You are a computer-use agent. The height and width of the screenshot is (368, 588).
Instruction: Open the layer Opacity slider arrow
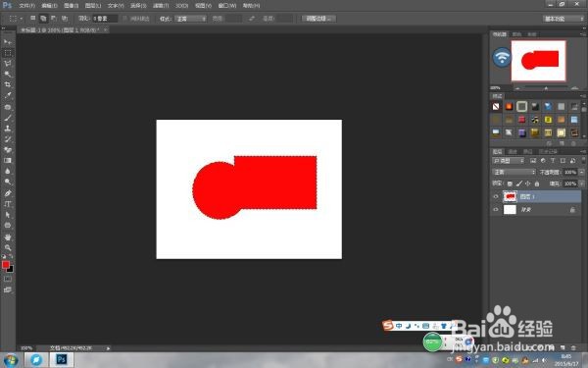581,172
